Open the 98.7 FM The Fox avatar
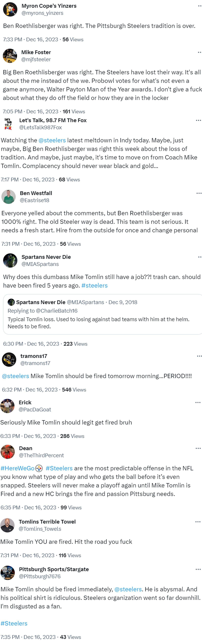The width and height of the screenshot is (202, 644). (x=8, y=124)
